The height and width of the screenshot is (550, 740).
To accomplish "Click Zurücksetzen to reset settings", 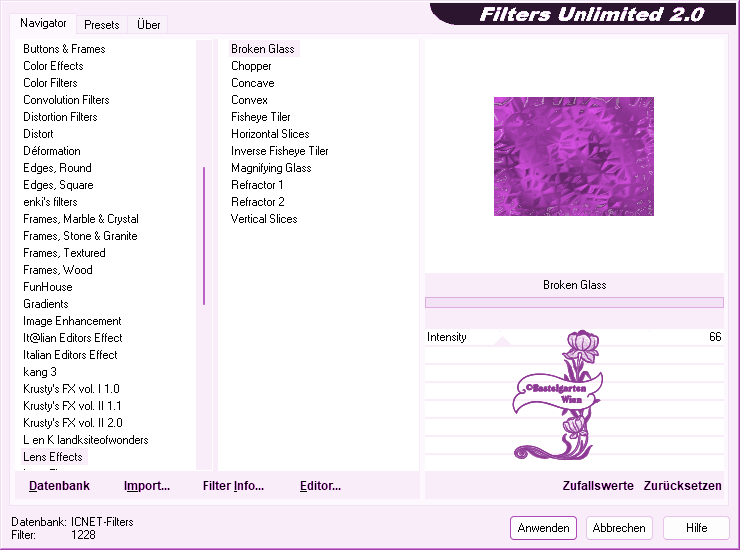I will [x=682, y=486].
